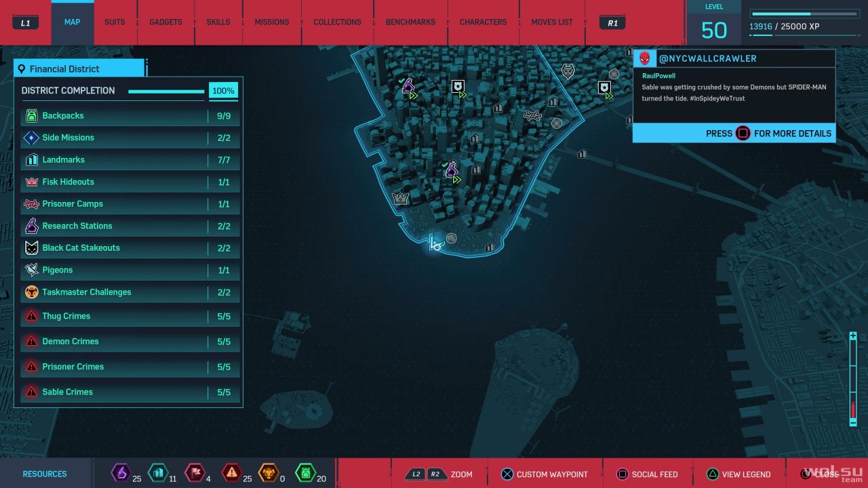
Task: Click the orange Challenge token resource icon
Action: [269, 472]
